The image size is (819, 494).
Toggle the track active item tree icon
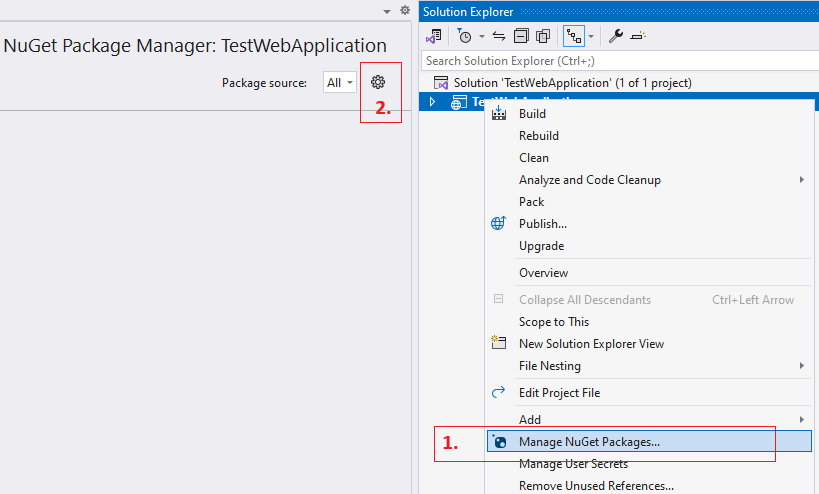tap(574, 36)
